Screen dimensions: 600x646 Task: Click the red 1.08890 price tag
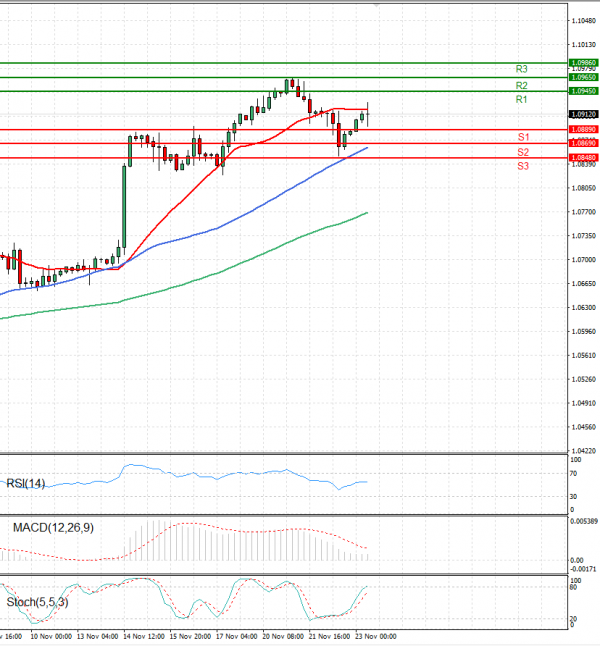coord(584,129)
